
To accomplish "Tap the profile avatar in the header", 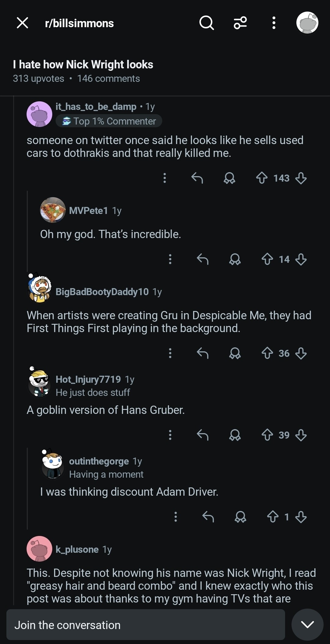I will click(x=307, y=23).
